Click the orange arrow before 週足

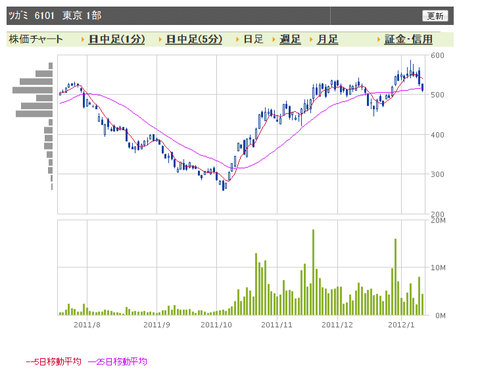click(x=274, y=40)
